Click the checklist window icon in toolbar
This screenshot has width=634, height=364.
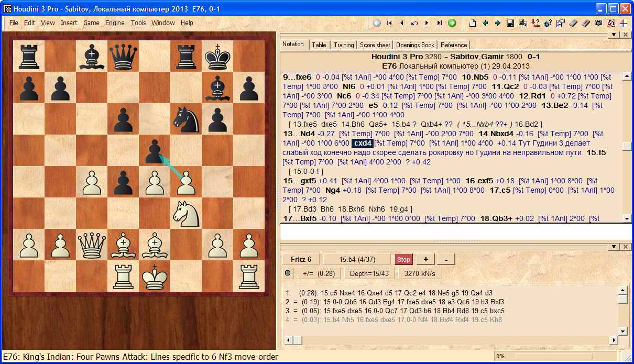(x=561, y=23)
